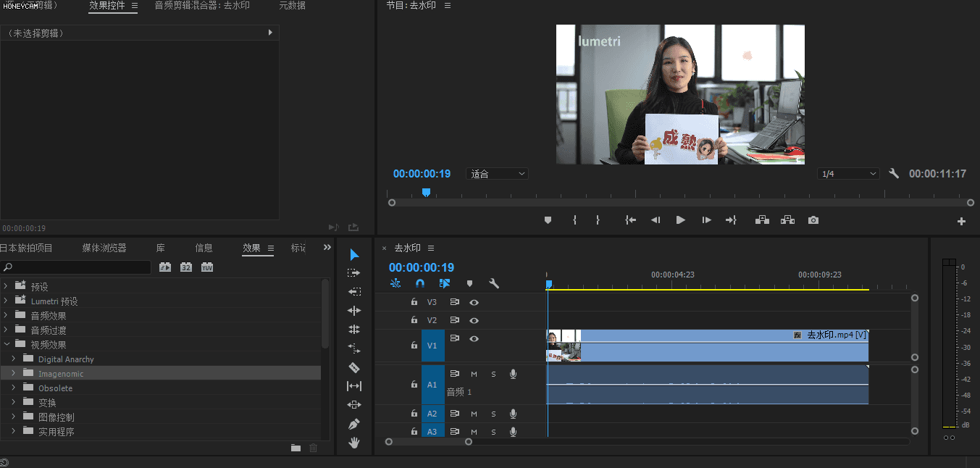Open the zoom level dropdown 适合
The height and width of the screenshot is (468, 980).
tap(497, 174)
